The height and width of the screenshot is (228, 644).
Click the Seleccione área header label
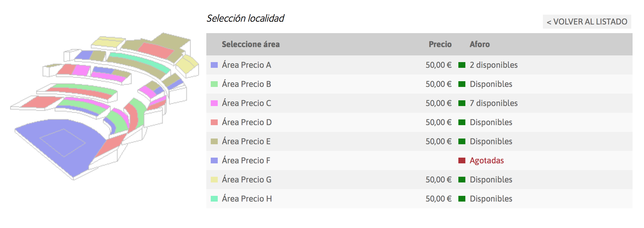[251, 44]
